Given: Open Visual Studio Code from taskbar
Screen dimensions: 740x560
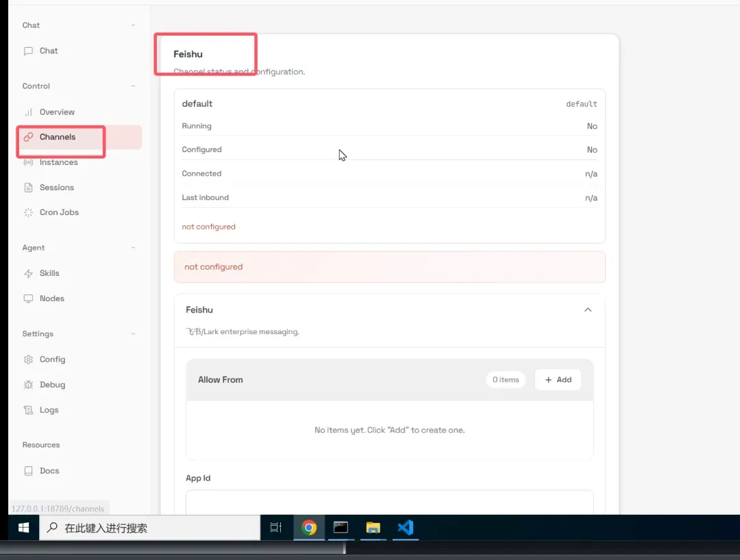Looking at the screenshot, I should coord(406,528).
